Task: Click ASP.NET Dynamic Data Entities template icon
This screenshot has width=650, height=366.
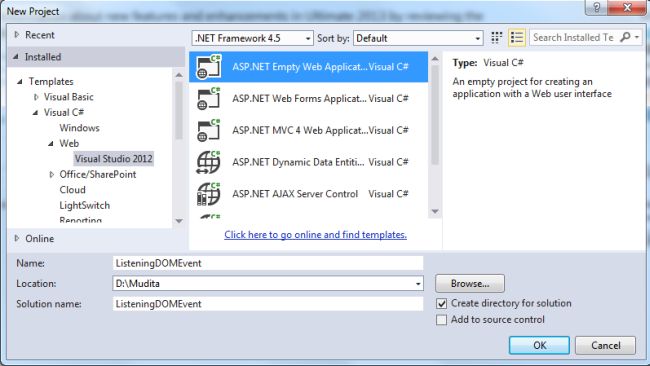Action: (x=209, y=162)
